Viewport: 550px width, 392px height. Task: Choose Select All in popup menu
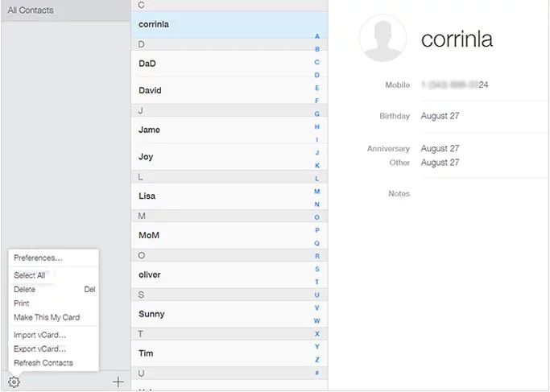coord(30,275)
